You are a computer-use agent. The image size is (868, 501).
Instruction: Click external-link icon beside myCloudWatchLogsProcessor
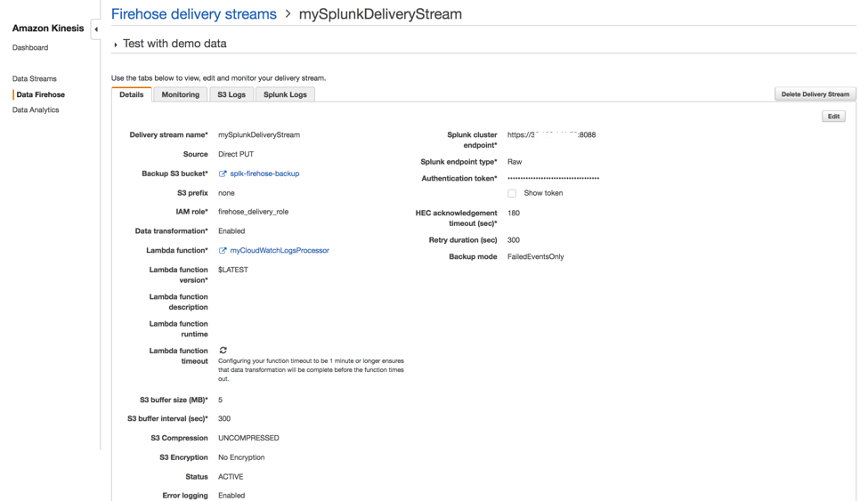(x=223, y=251)
